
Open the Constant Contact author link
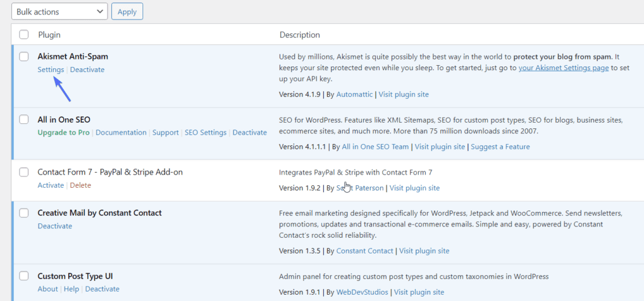tap(365, 250)
